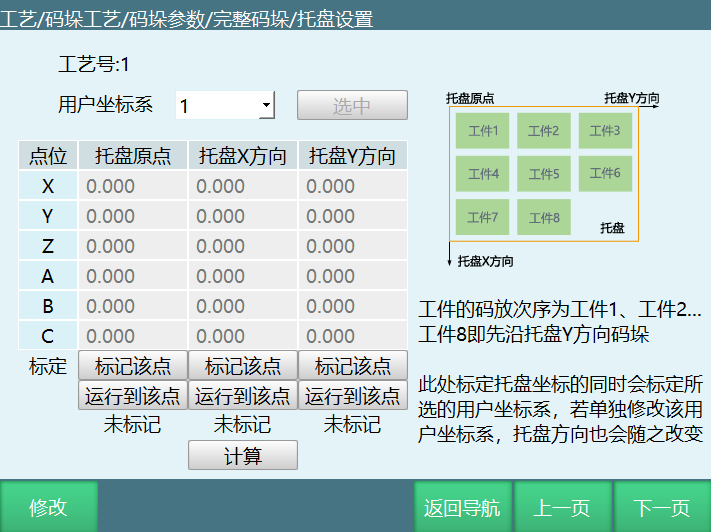Image resolution: width=711 pixels, height=532 pixels.
Task: Click the 工件6 block in pallet diagram
Action: (604, 174)
